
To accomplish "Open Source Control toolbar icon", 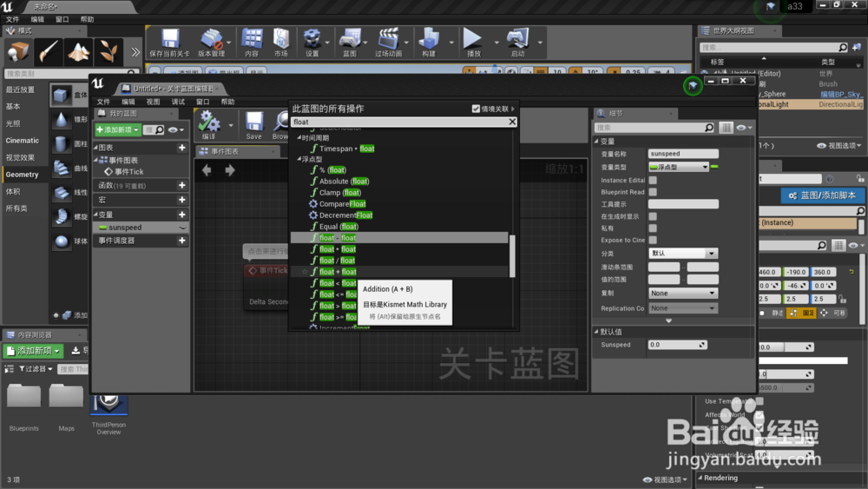I will click(x=211, y=39).
